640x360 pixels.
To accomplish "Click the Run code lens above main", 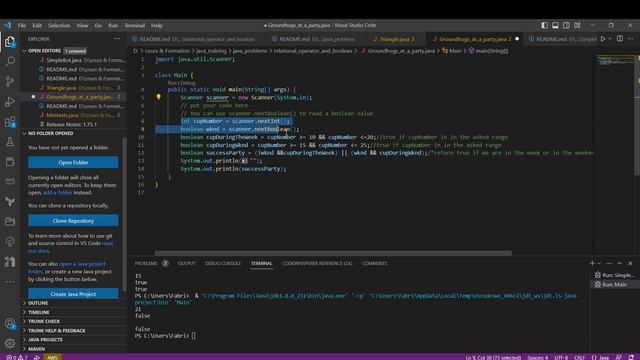I will [173, 82].
